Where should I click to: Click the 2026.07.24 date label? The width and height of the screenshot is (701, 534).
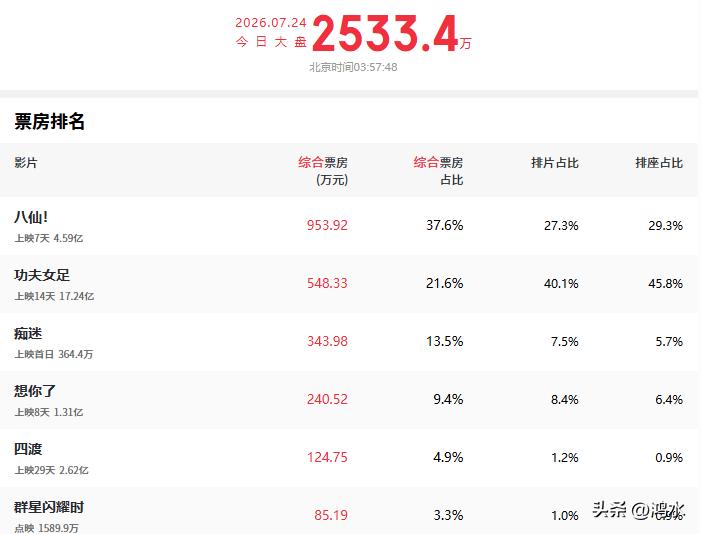[x=271, y=23]
